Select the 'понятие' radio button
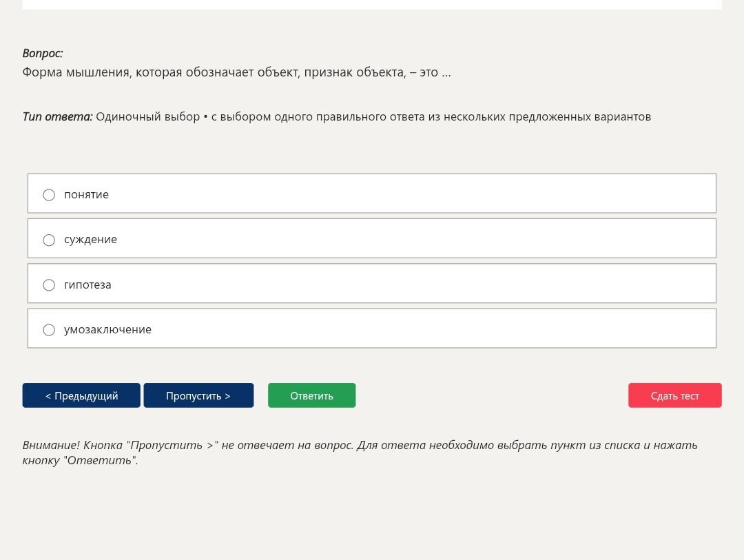The width and height of the screenshot is (744, 560). click(49, 195)
